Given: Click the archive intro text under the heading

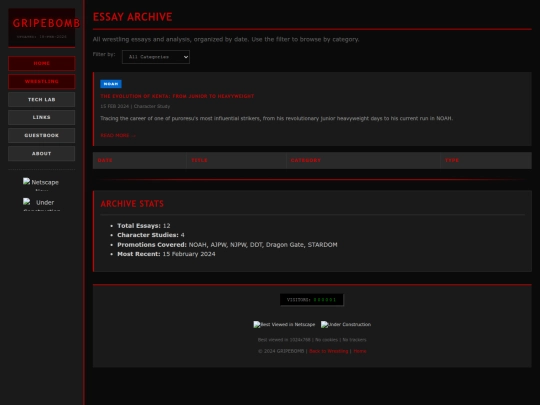Looking at the screenshot, I should (226, 39).
